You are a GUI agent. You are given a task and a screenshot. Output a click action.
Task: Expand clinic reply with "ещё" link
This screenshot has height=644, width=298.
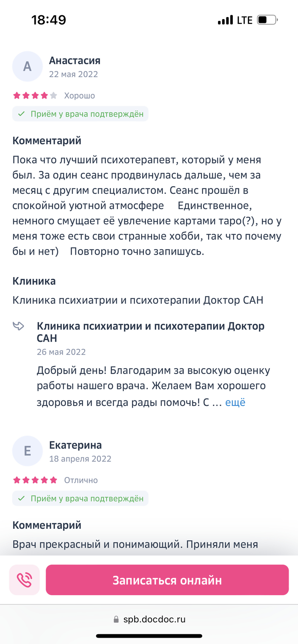pos(235,403)
